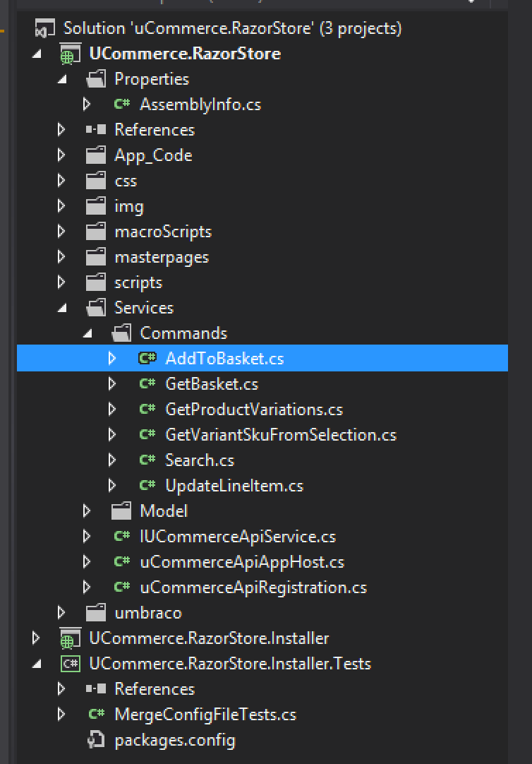Select the UpdateLineItem.cs file name
This screenshot has width=532, height=764.
(234, 485)
